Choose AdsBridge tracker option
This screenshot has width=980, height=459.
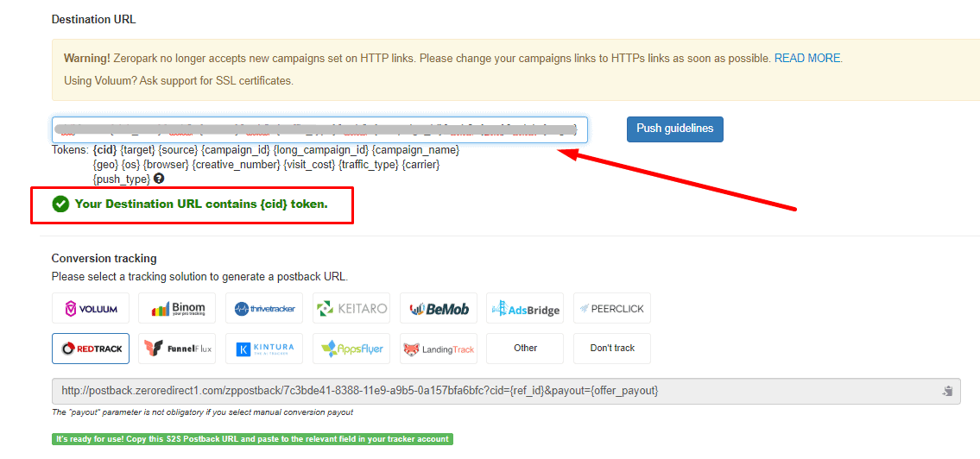click(525, 308)
